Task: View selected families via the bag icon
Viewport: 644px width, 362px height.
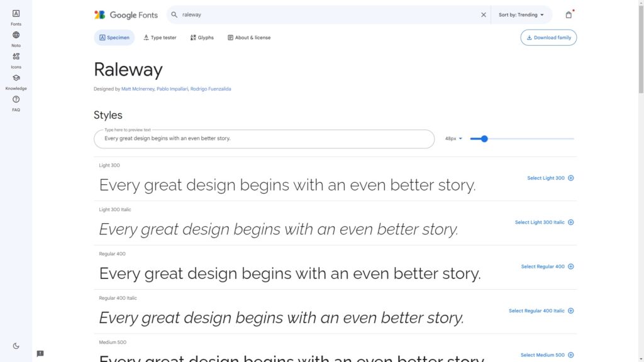Action: (568, 14)
